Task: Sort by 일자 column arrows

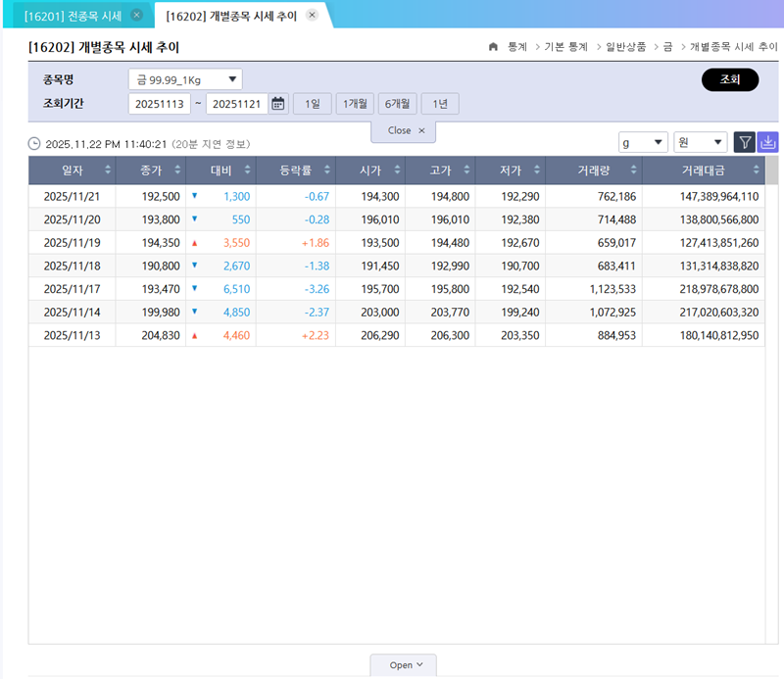Action: point(108,170)
